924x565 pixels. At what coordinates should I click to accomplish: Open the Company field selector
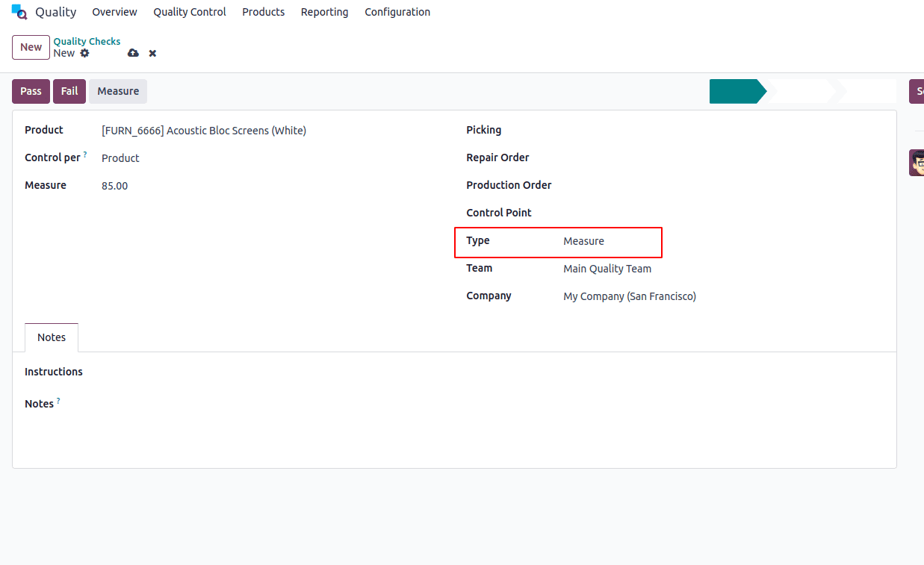pos(630,296)
